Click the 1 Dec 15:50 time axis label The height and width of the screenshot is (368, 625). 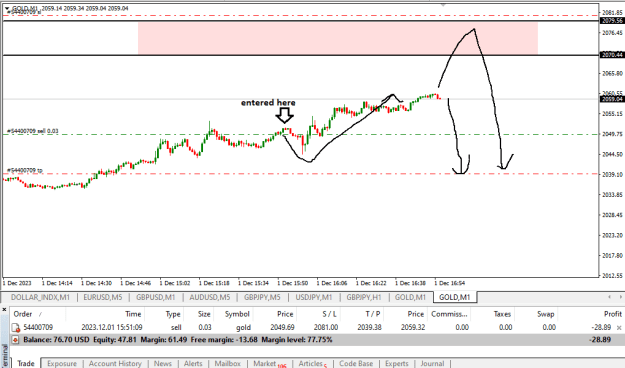pos(293,283)
